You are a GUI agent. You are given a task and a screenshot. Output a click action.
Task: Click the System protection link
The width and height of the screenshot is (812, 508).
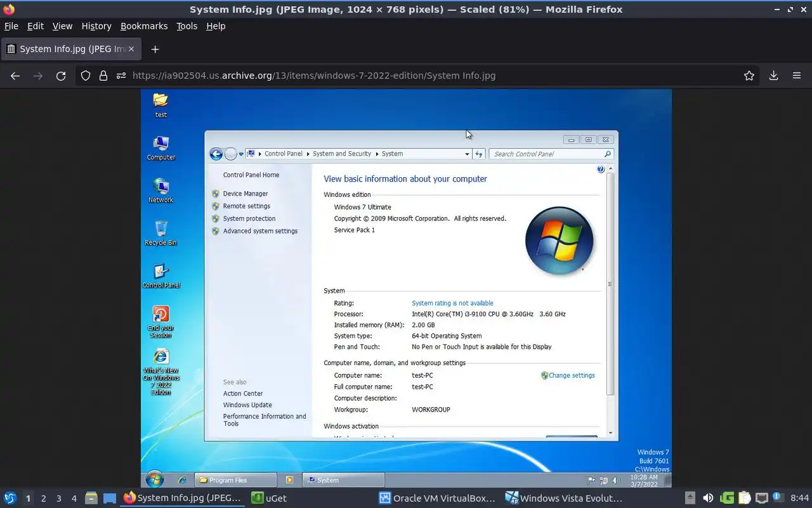click(249, 218)
